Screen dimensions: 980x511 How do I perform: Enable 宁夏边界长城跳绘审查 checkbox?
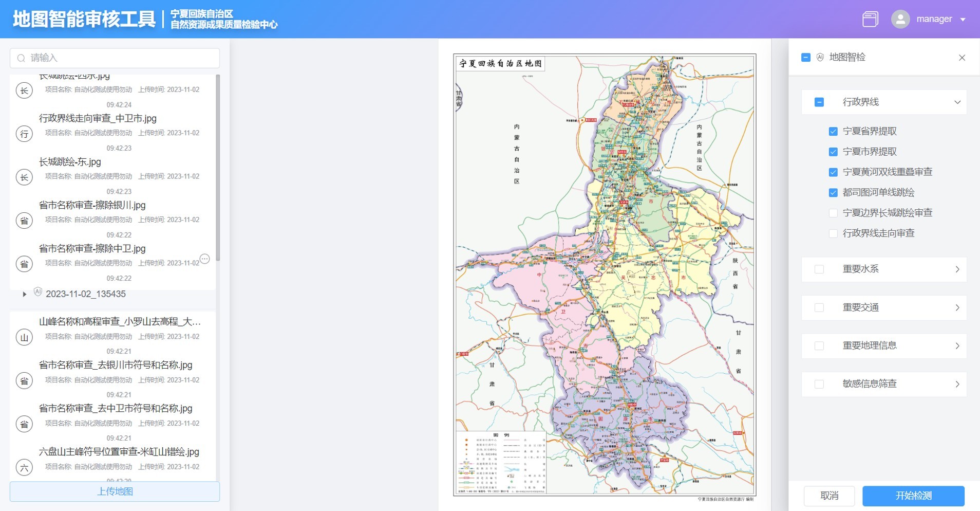coord(833,213)
